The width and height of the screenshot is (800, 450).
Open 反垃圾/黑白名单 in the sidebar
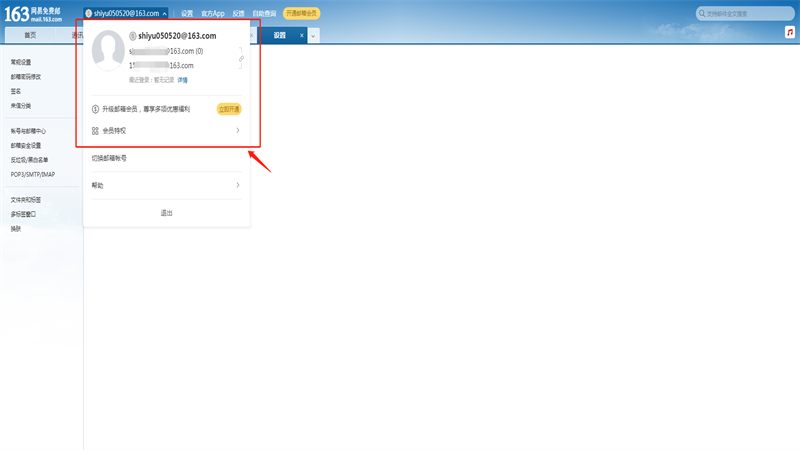pyautogui.click(x=30, y=160)
